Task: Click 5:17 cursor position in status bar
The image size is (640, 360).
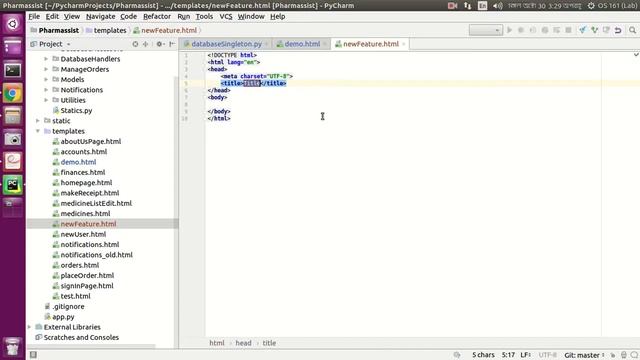Action: click(508, 355)
